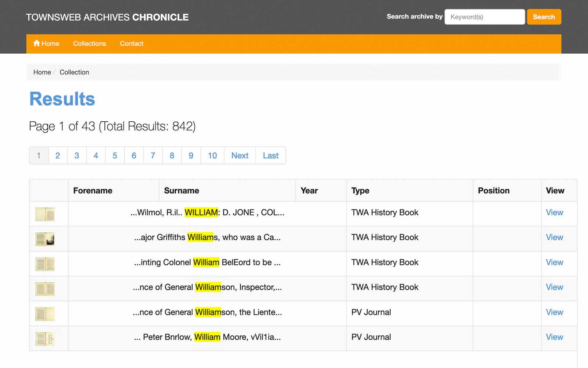Click the Next pagination link
The width and height of the screenshot is (588, 368).
pos(240,156)
